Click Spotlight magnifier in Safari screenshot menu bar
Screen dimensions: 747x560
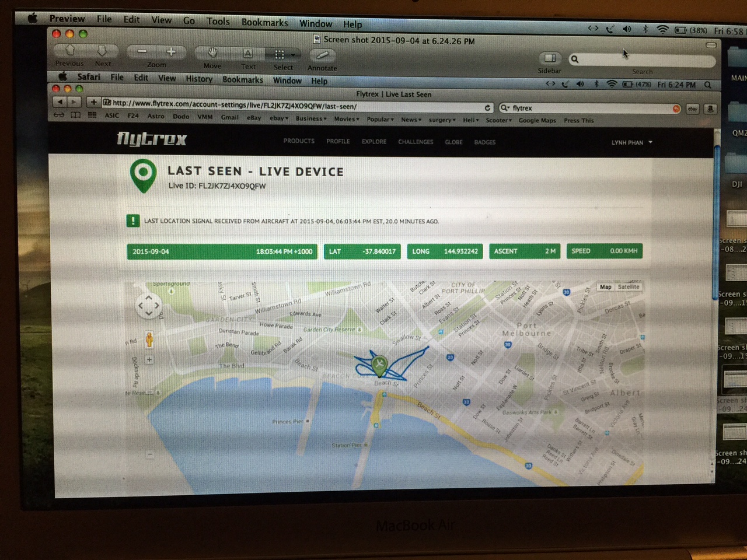[x=708, y=85]
